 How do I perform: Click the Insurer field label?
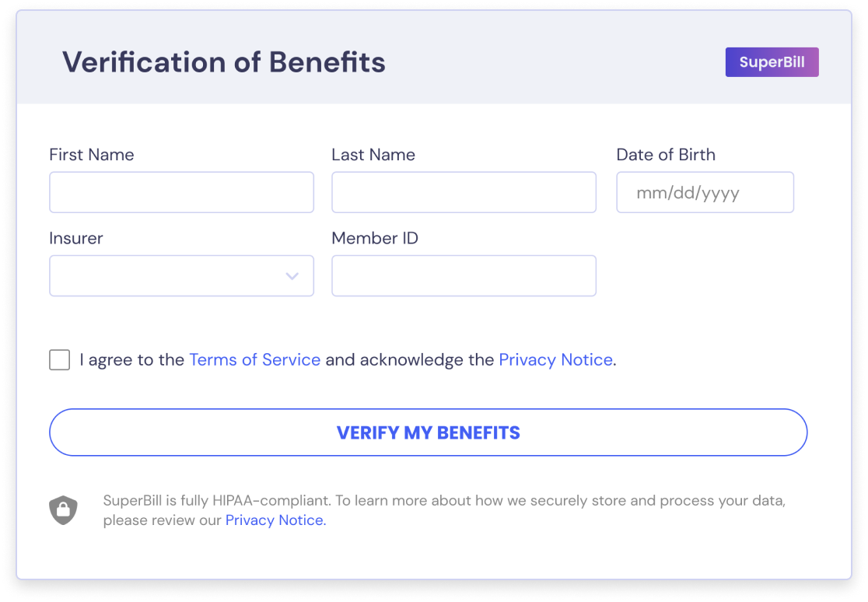[x=76, y=238]
